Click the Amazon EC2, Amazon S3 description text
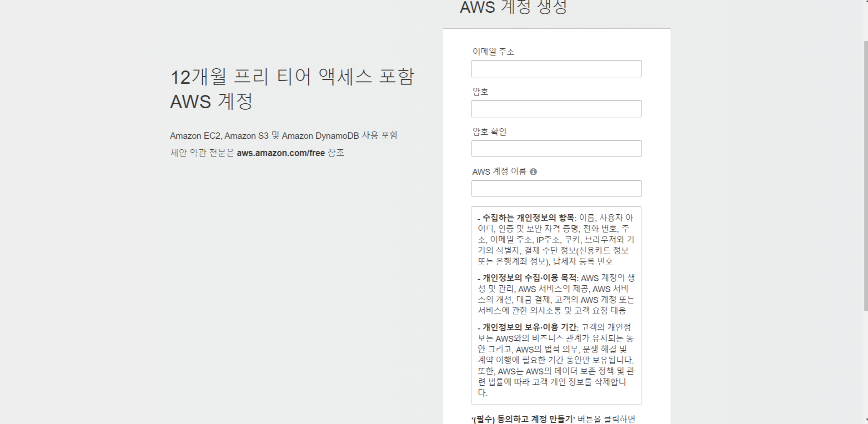The image size is (868, 424). pos(284,136)
